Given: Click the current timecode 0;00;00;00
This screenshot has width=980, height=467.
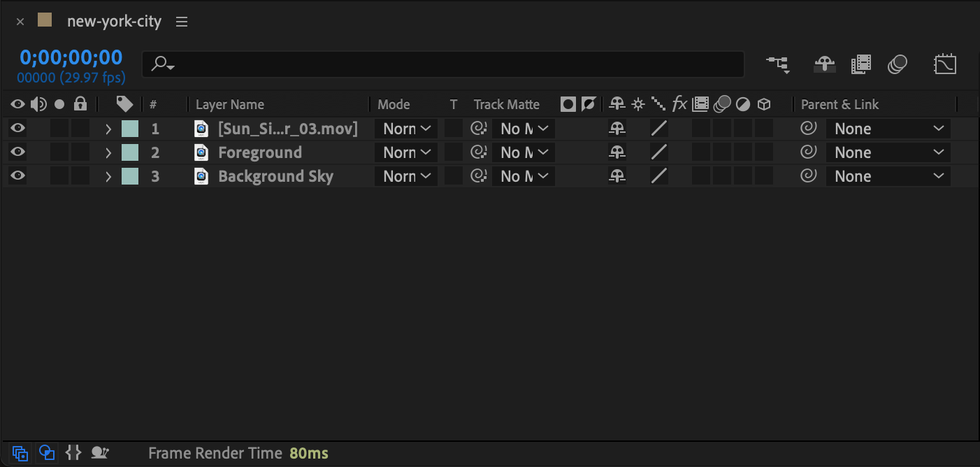Looking at the screenshot, I should (71, 57).
